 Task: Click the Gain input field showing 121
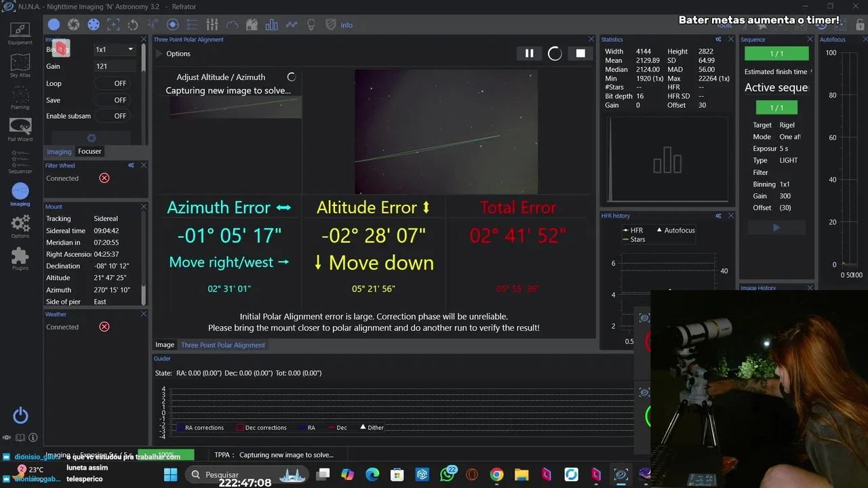pos(114,66)
